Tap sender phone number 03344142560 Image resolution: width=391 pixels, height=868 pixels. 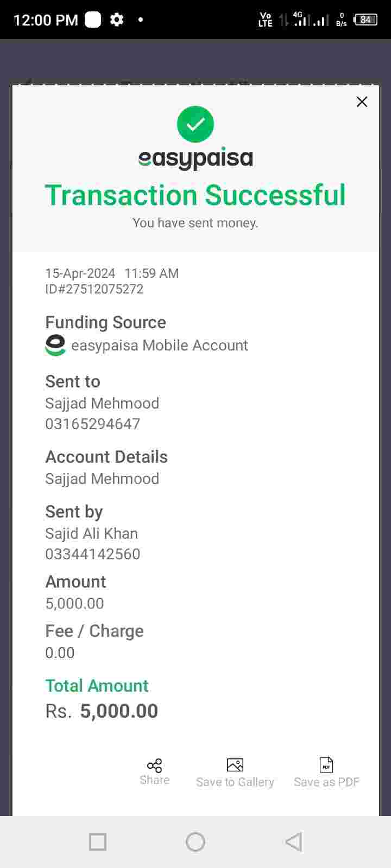pos(93,554)
